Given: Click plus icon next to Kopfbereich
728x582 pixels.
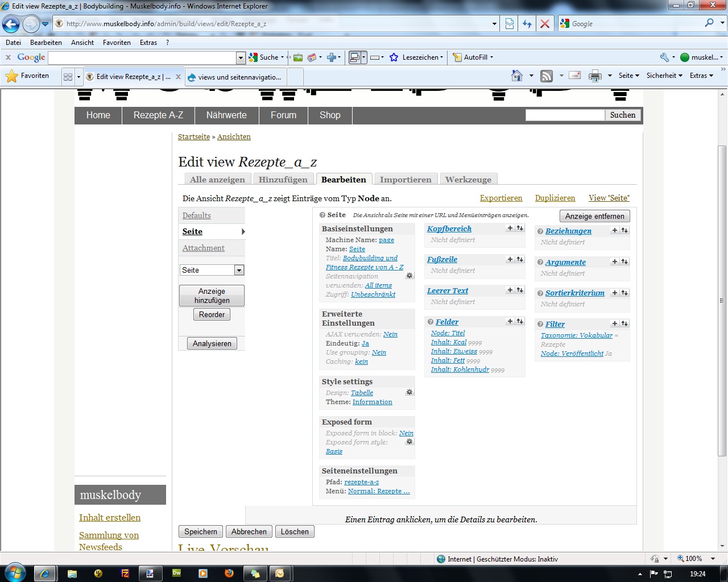Looking at the screenshot, I should 510,228.
